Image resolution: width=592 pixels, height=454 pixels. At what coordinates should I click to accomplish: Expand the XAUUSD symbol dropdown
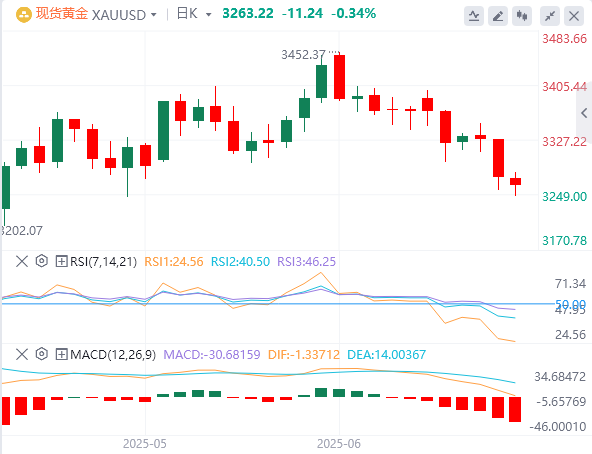point(154,15)
